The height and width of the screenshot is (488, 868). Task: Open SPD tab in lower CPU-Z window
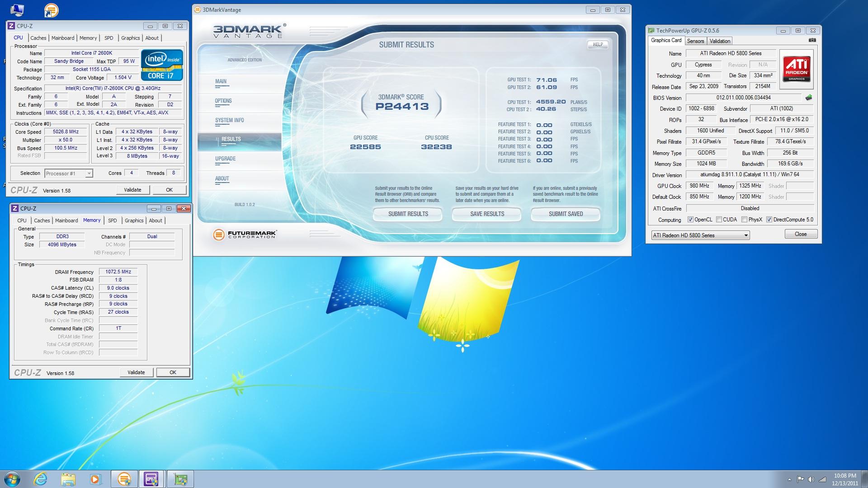click(x=113, y=221)
